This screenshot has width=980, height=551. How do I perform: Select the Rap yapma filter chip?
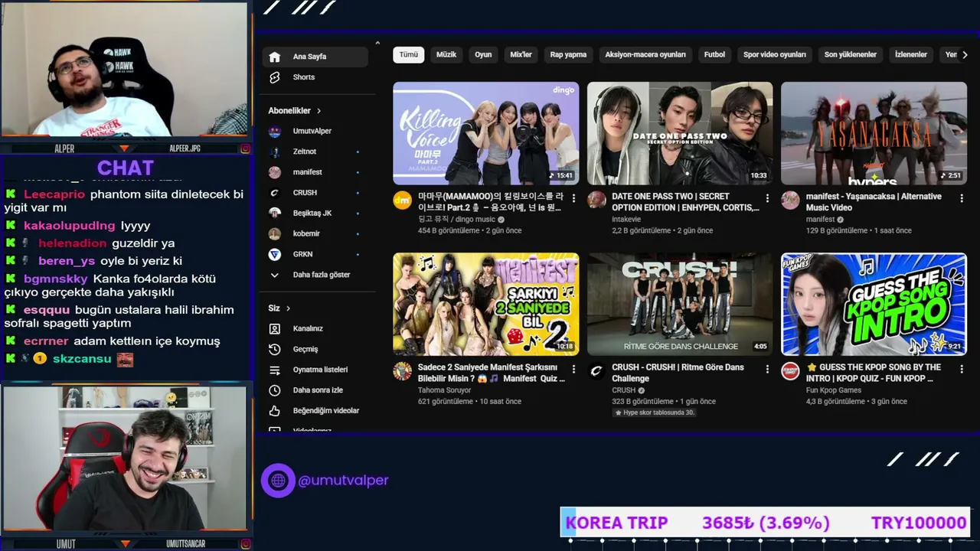(568, 54)
